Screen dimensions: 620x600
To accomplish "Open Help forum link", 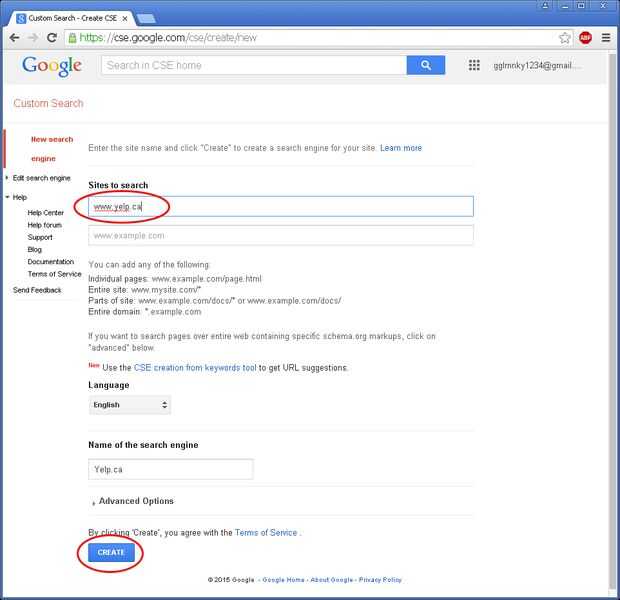I will (45, 225).
